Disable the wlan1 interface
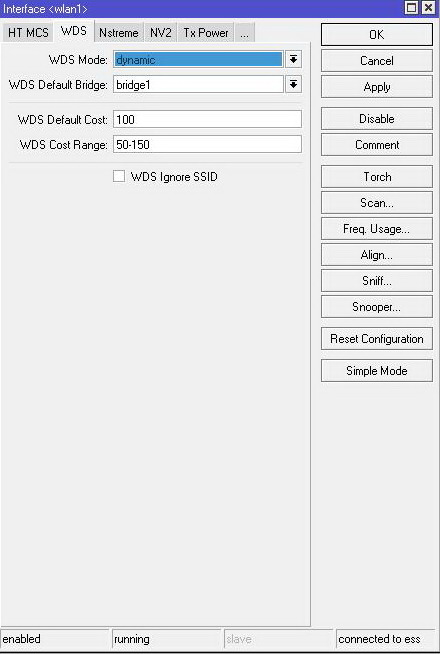This screenshot has width=440, height=654. 377,119
